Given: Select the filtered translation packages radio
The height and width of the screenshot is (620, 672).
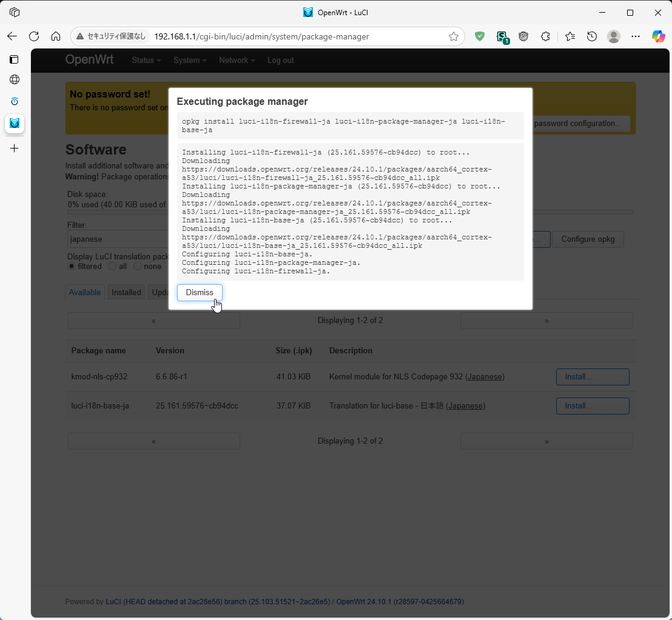Looking at the screenshot, I should [x=72, y=266].
